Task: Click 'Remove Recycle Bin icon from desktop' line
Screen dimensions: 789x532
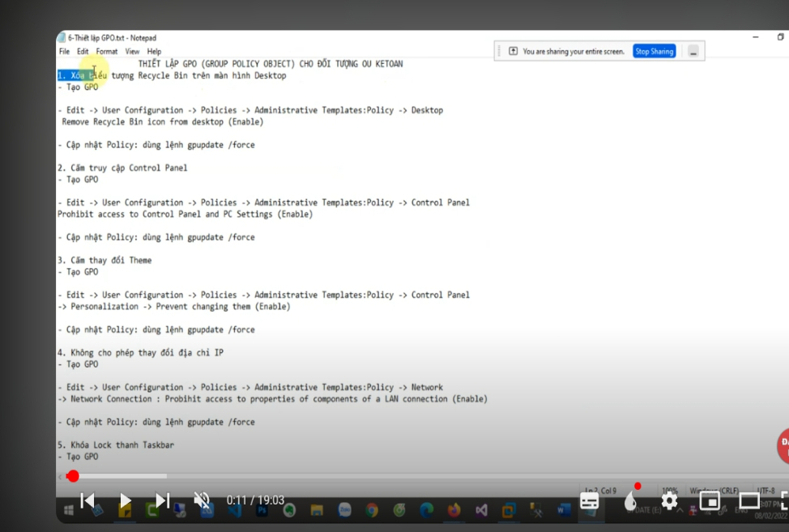Action: 163,121
